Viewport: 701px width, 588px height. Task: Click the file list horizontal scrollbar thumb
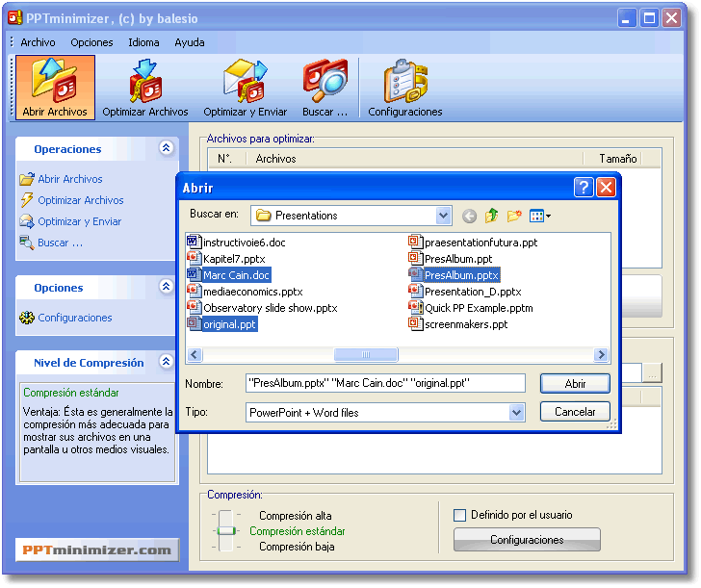click(x=366, y=355)
